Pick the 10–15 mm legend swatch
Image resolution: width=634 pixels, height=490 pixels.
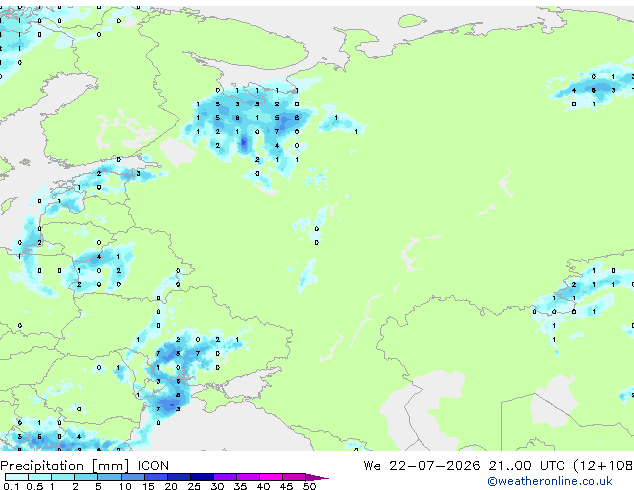(x=133, y=477)
